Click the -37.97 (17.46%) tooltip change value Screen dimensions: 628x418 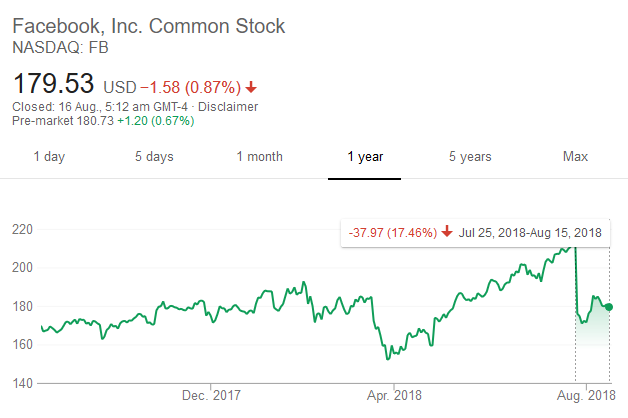pyautogui.click(x=393, y=233)
